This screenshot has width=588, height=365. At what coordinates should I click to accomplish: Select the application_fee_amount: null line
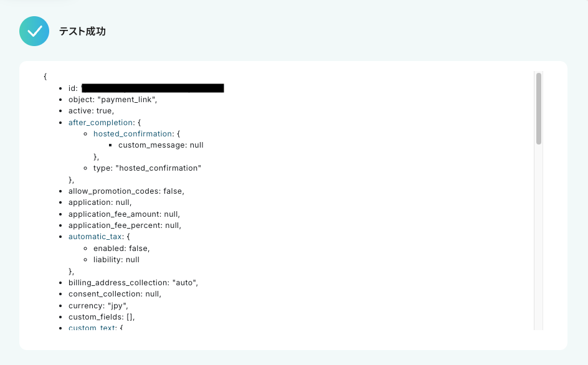[x=124, y=214]
